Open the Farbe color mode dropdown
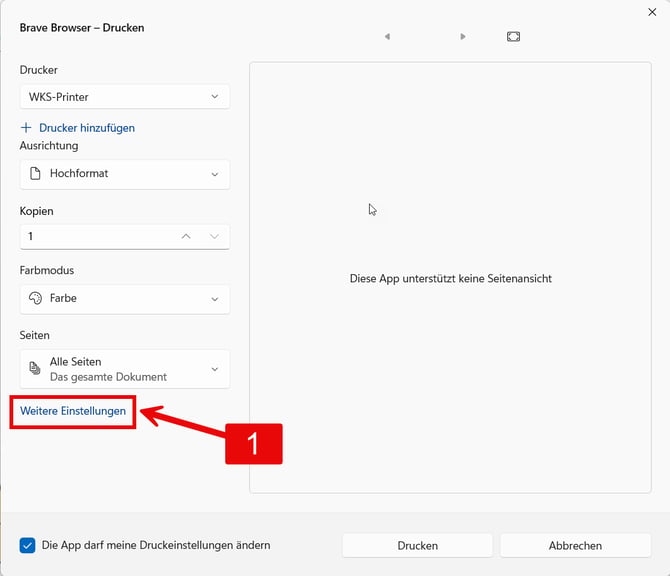670x576 pixels. tap(125, 299)
